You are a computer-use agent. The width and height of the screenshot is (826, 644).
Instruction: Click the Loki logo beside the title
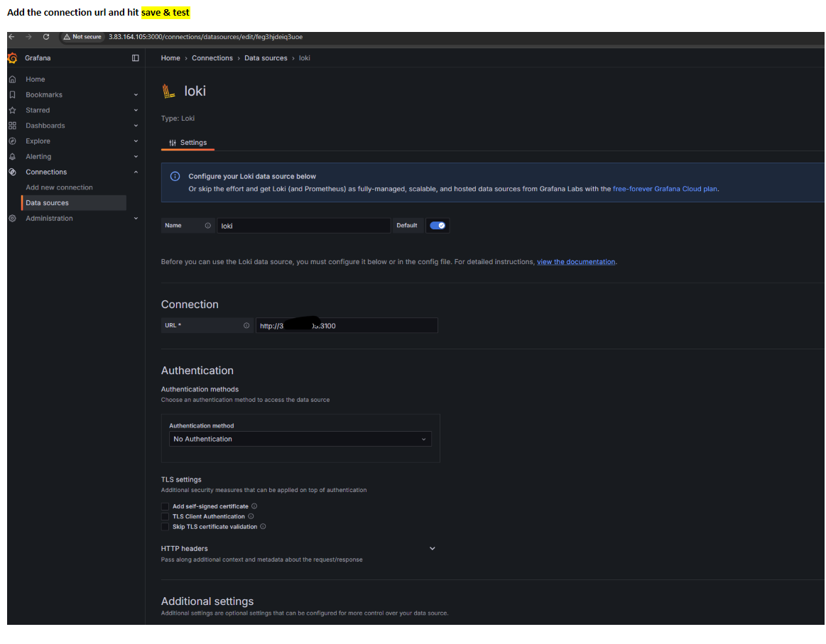(168, 91)
